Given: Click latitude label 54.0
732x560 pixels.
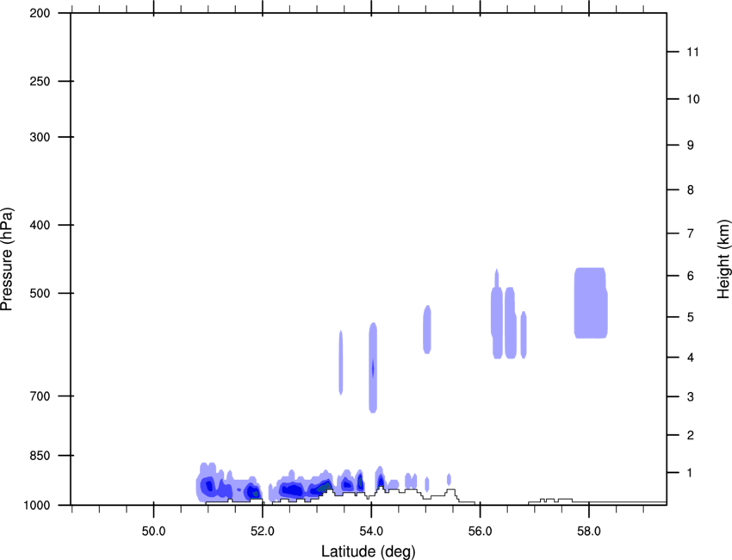Looking at the screenshot, I should click(371, 532).
